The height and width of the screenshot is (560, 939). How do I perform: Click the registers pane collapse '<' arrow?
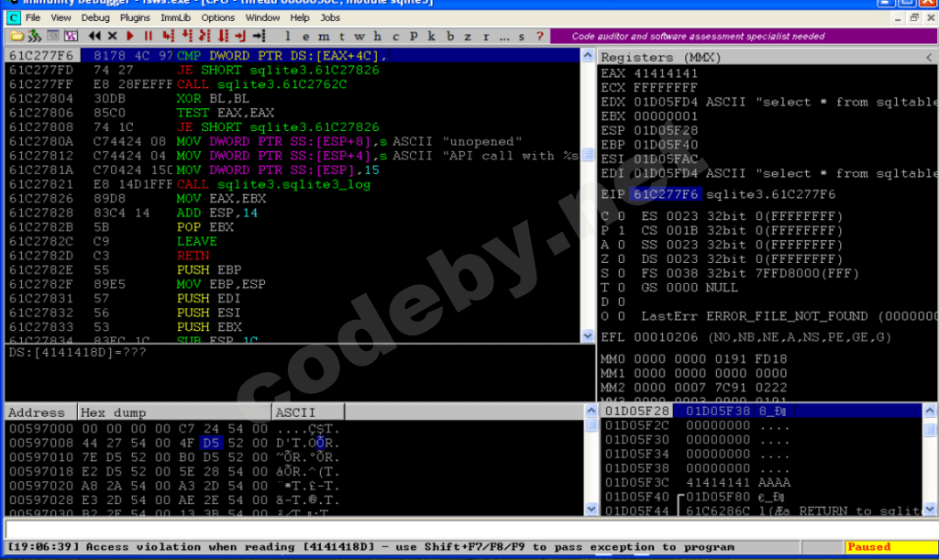929,58
